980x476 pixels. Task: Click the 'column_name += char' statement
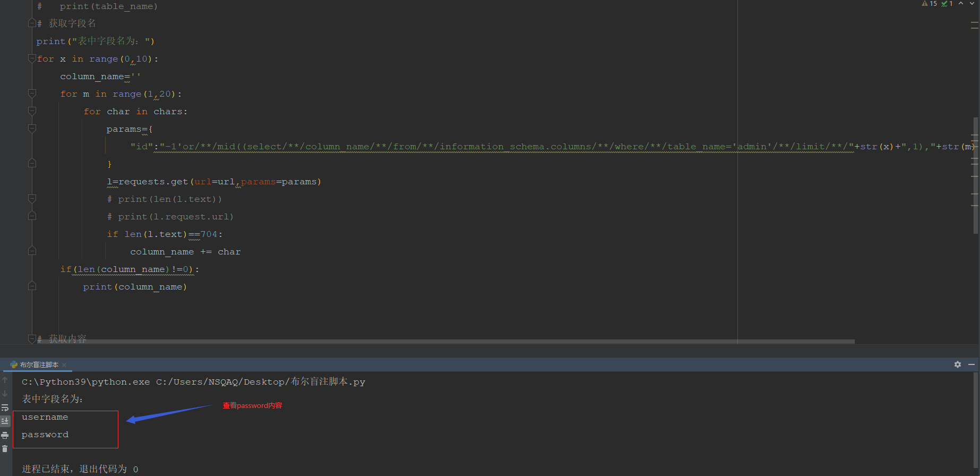[x=185, y=252]
